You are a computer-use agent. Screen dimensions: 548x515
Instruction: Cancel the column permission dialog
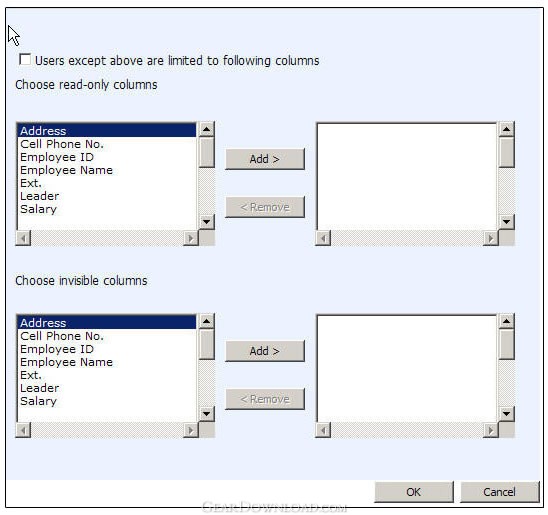[499, 492]
